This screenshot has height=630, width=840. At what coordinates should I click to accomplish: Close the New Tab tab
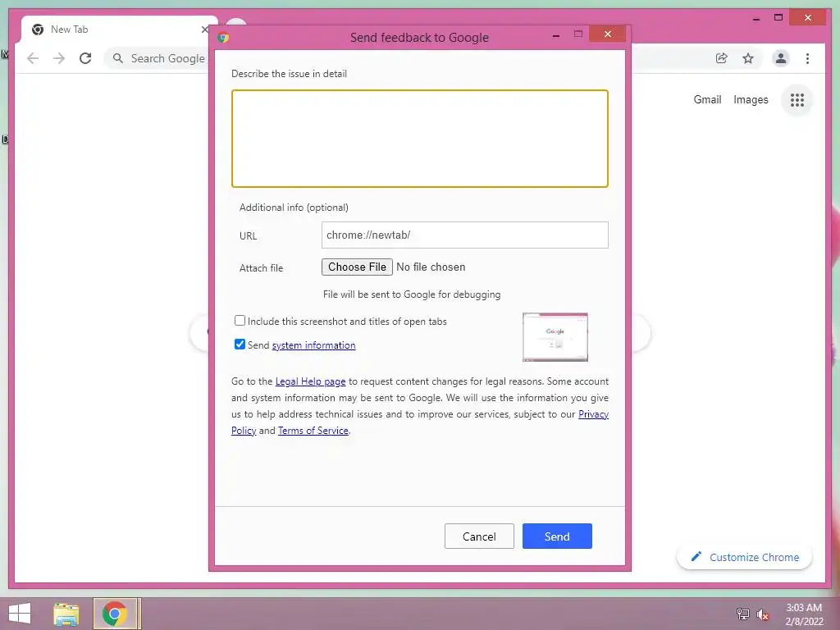coord(204,30)
